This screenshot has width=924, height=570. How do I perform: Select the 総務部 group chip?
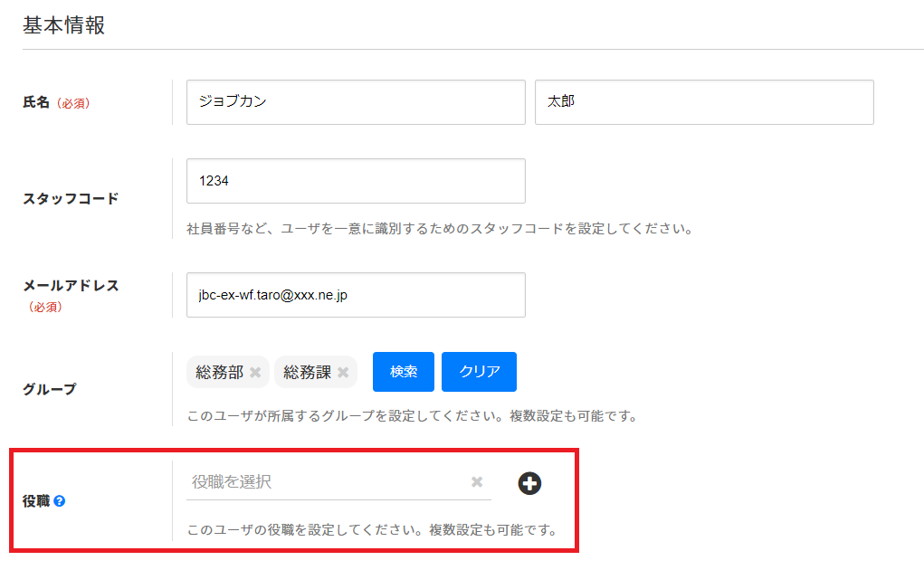219,372
